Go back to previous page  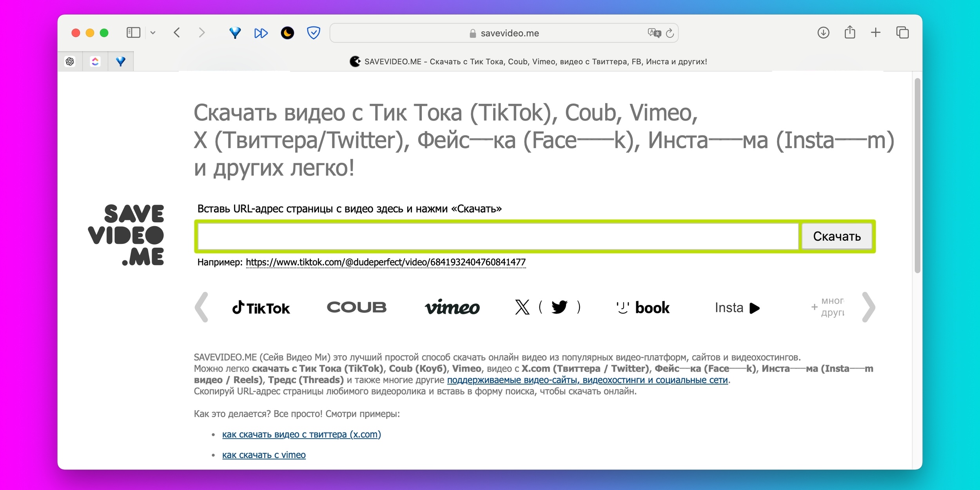[x=177, y=33]
